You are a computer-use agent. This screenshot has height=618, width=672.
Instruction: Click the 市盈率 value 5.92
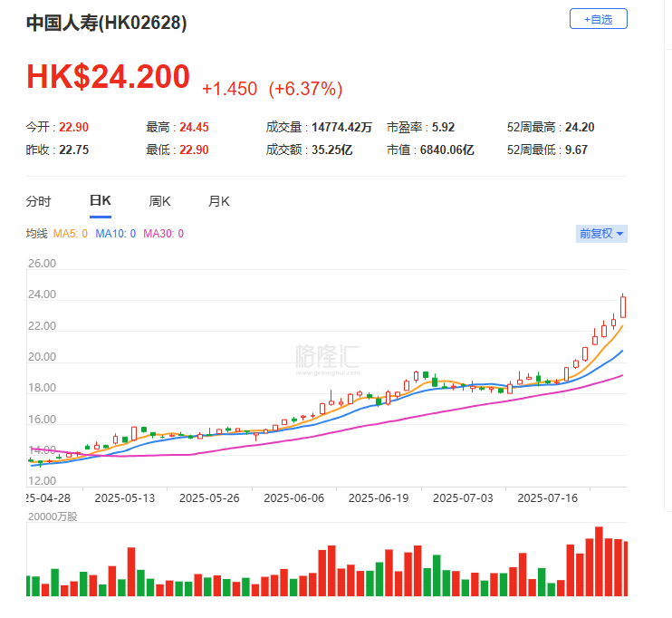click(x=443, y=128)
